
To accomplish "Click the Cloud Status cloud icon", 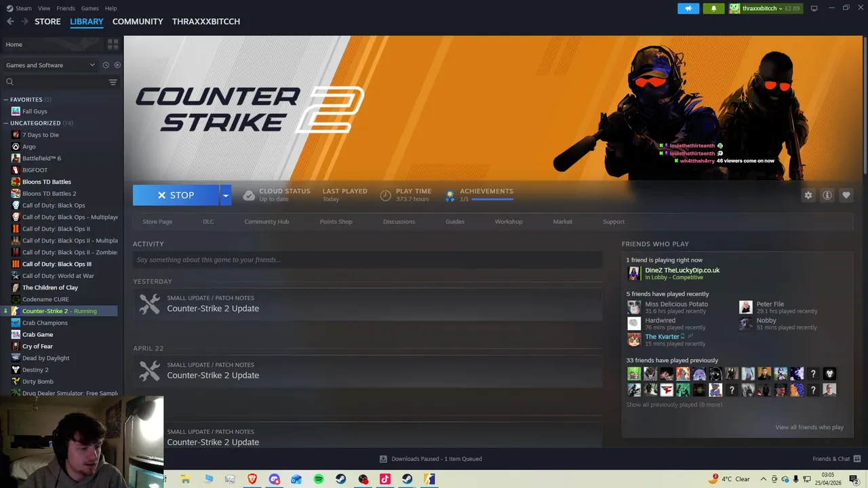I will (249, 195).
